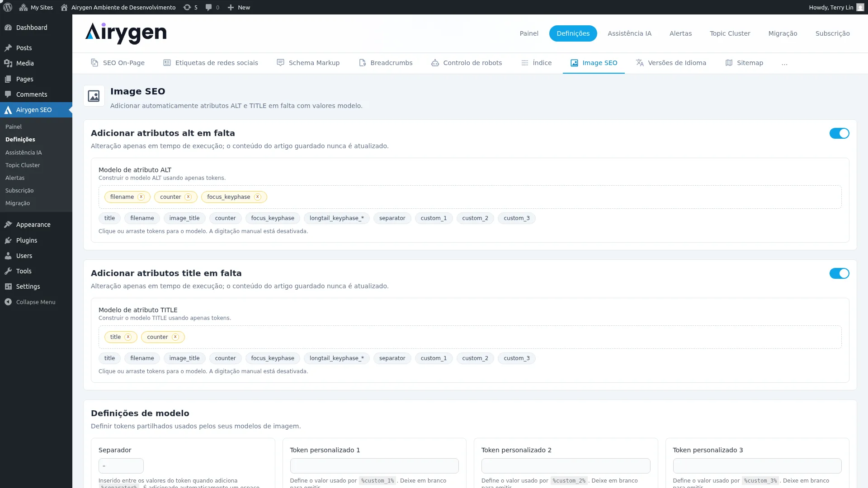The image size is (868, 488).
Task: Open Assistência IA in top navigation
Action: pos(629,33)
